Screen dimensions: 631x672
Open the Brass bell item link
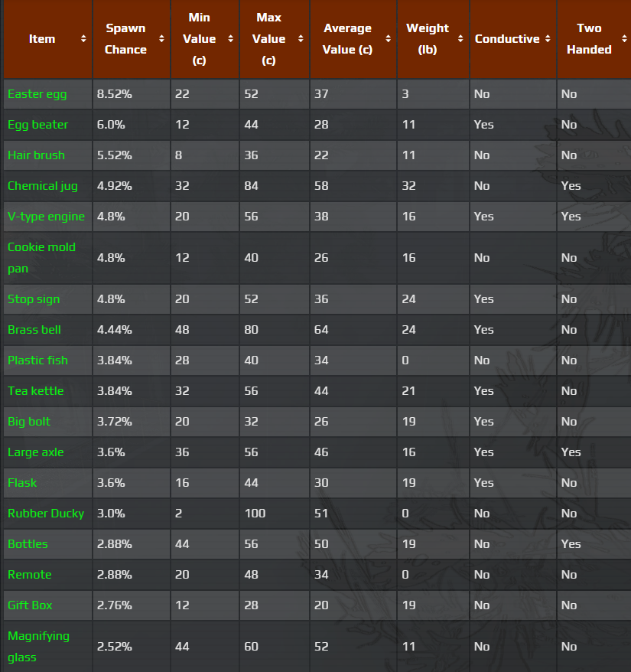pyautogui.click(x=34, y=330)
